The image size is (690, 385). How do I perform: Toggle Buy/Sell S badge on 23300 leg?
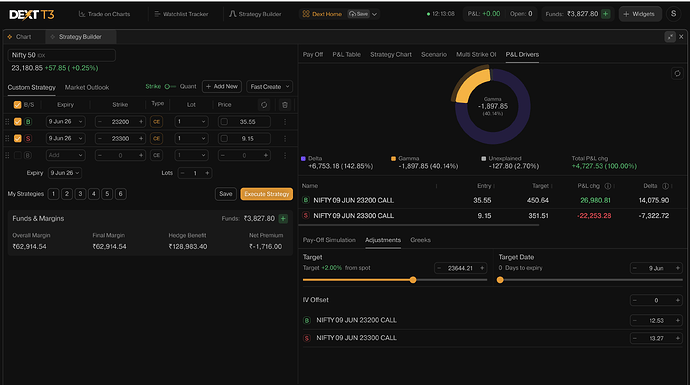point(28,139)
